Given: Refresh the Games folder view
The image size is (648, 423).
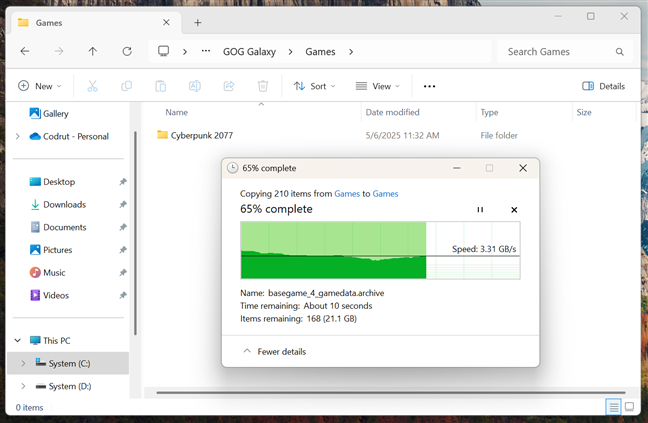Looking at the screenshot, I should [127, 51].
